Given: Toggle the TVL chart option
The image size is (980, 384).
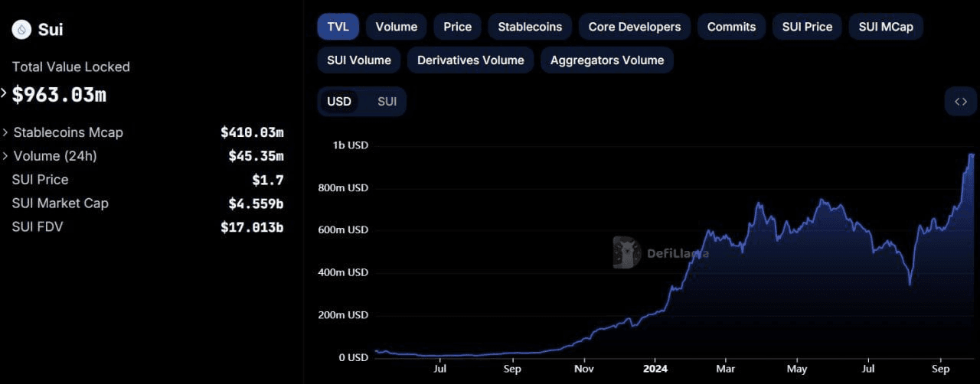Looking at the screenshot, I should coord(338,27).
